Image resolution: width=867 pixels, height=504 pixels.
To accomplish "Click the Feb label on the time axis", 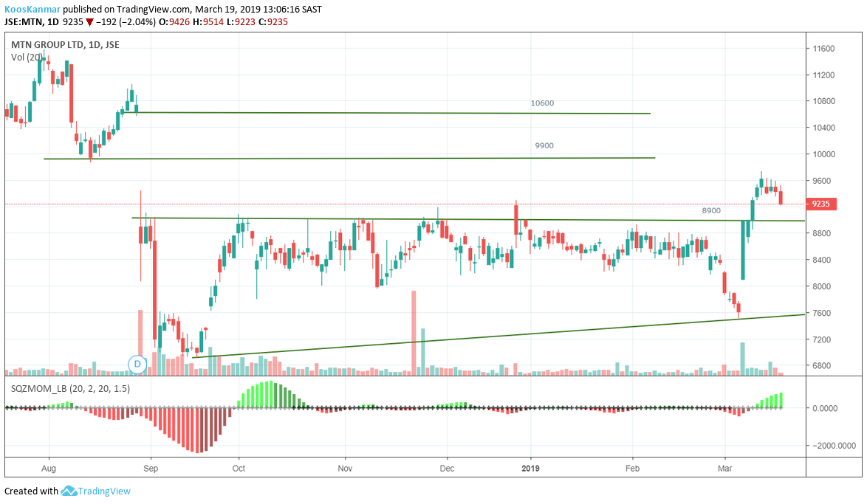I will [x=633, y=469].
